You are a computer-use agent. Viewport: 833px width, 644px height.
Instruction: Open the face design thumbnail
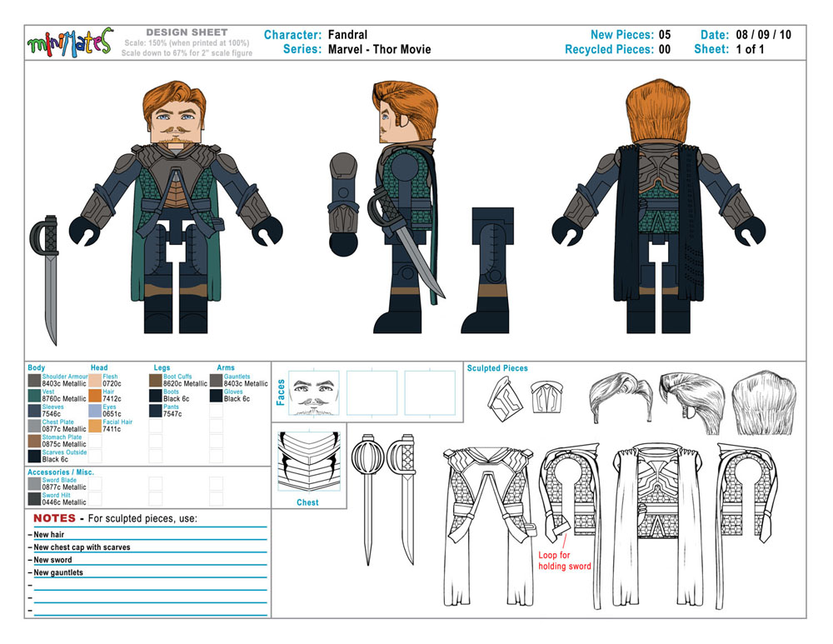click(x=314, y=392)
